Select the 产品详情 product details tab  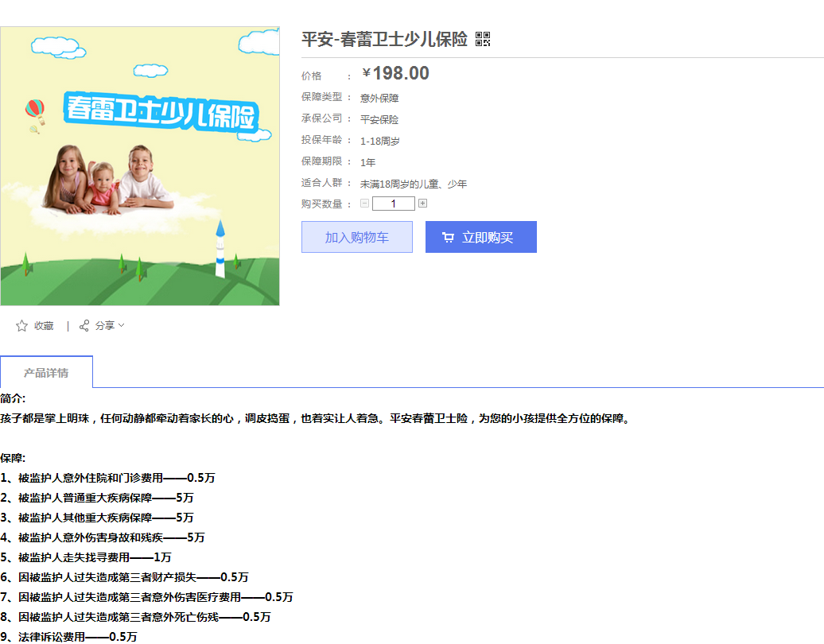(46, 371)
